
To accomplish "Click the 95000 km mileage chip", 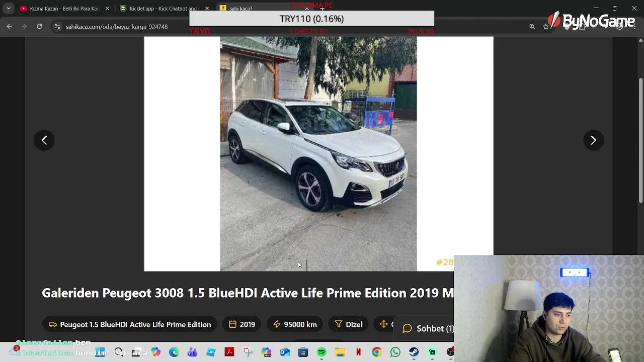I will 295,324.
